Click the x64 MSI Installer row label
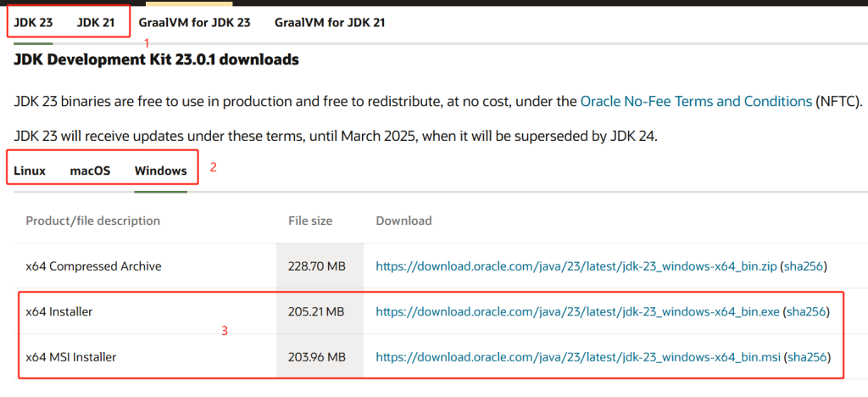Screen dimensions: 868x397 pyautogui.click(x=71, y=357)
